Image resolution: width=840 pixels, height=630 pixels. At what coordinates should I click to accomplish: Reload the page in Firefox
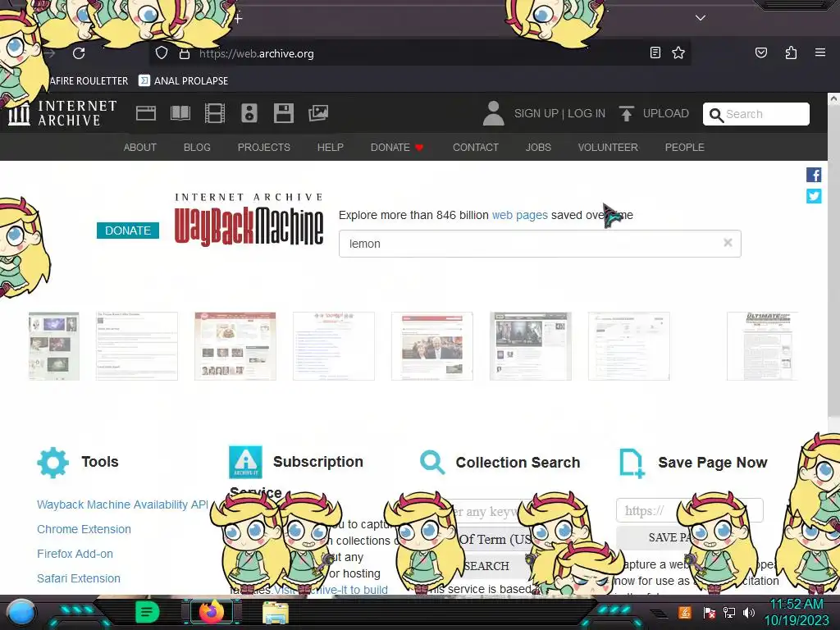coord(79,53)
